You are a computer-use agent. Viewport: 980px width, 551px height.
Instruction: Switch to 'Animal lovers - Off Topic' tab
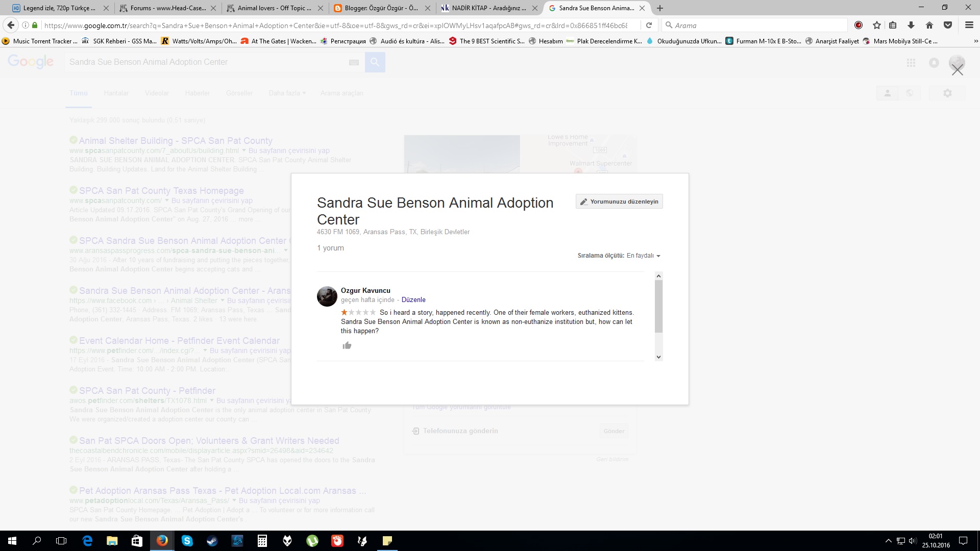[x=274, y=8]
